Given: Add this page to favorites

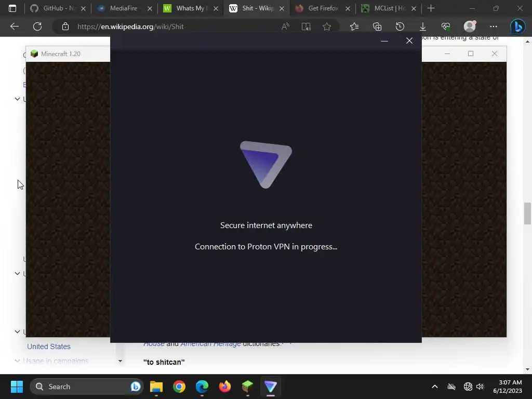Looking at the screenshot, I should pos(327,26).
